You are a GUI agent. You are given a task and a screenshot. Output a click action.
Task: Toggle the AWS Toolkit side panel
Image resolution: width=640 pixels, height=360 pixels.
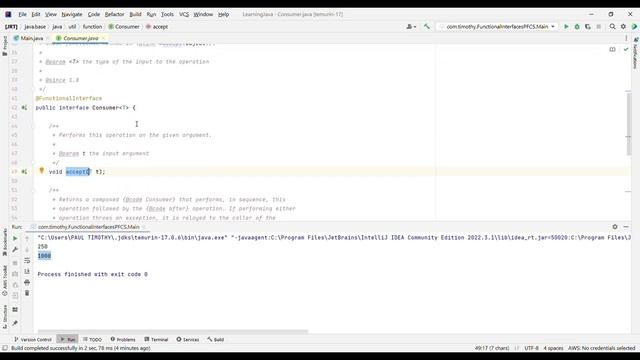click(x=5, y=280)
